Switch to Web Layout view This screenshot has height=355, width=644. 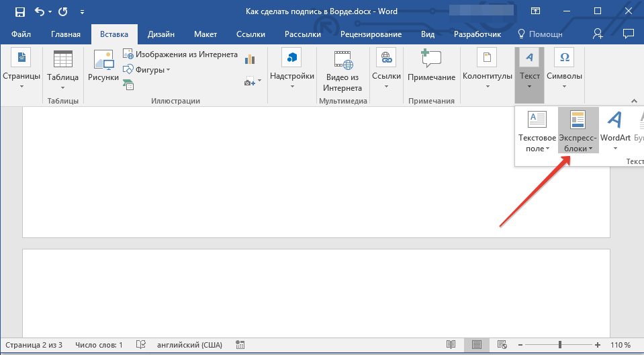502,345
